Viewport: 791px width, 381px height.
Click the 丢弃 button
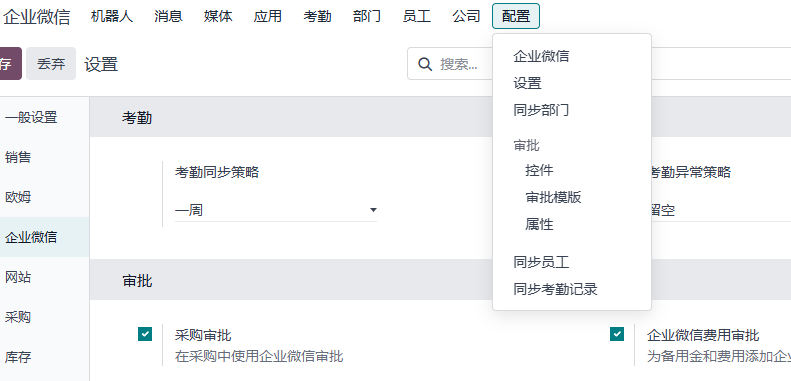tap(51, 64)
